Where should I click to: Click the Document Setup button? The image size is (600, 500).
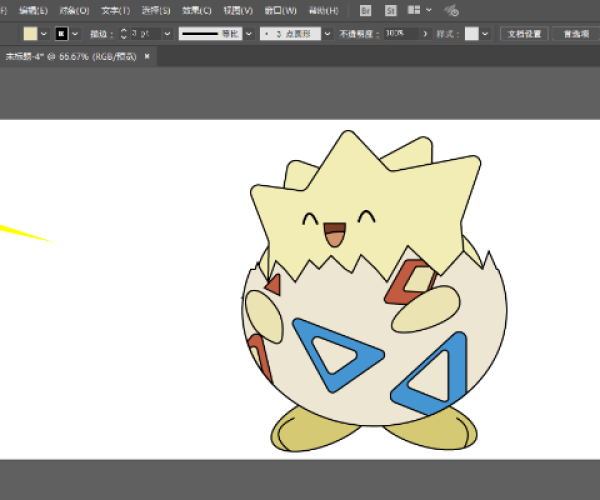(x=523, y=33)
